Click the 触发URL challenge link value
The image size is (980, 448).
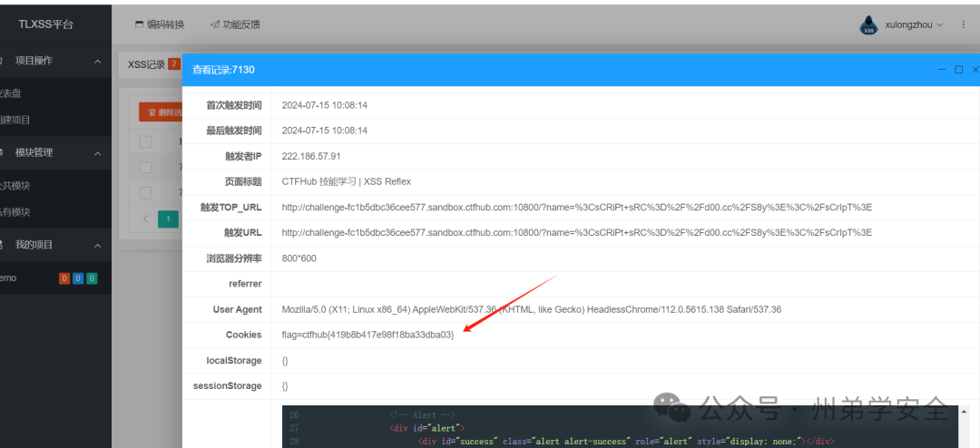(576, 233)
